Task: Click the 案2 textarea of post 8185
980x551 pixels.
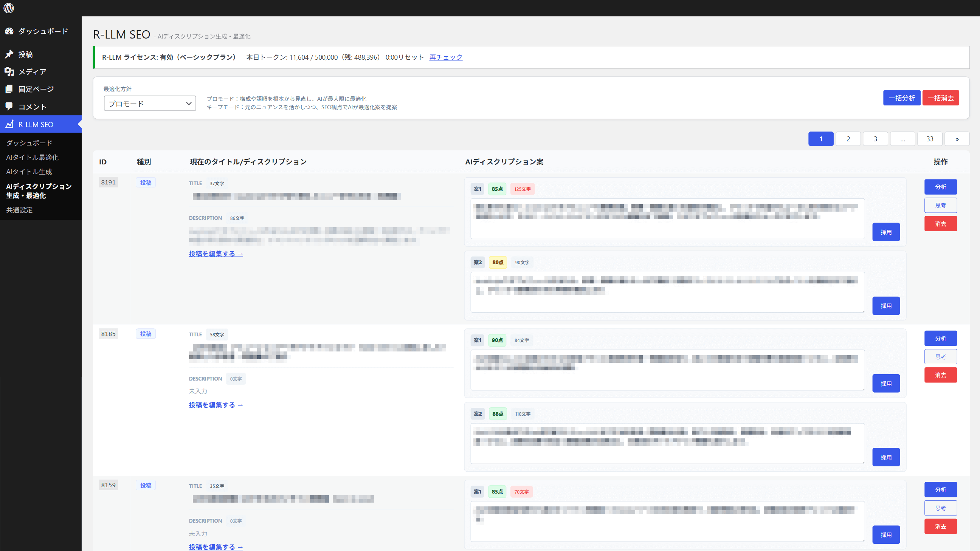Action: (x=668, y=443)
